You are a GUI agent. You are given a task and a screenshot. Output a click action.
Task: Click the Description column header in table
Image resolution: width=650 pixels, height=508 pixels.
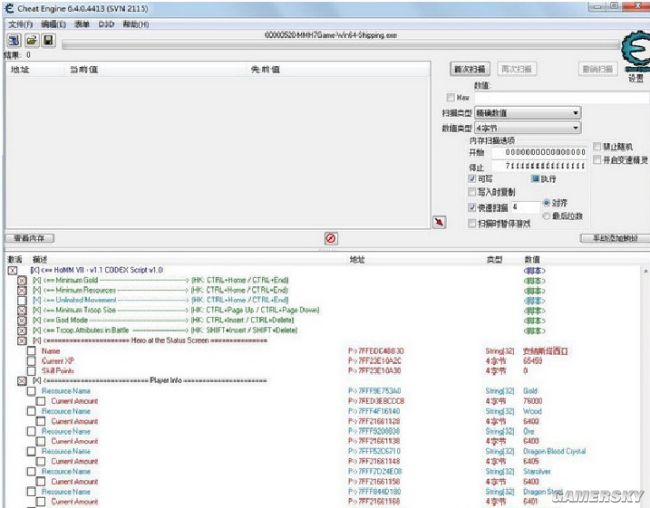(x=40, y=260)
